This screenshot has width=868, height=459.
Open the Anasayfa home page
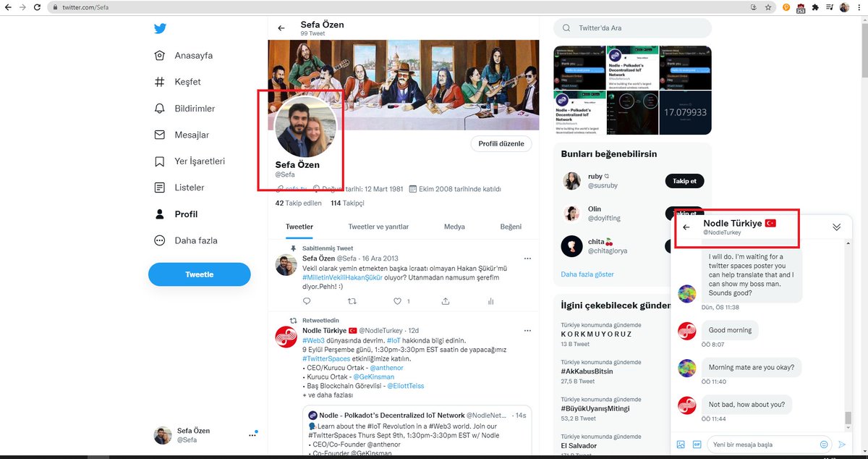coord(184,56)
